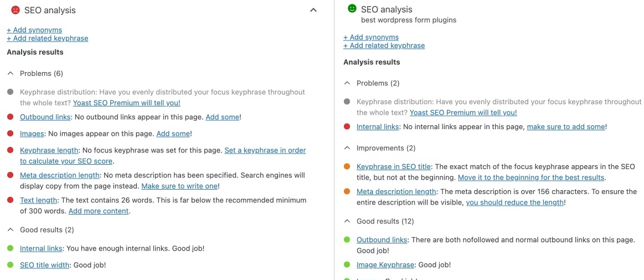Click the 'best wordpress form plugins' keyphrase text
Viewport: 644px width, 280px height.
(x=408, y=20)
